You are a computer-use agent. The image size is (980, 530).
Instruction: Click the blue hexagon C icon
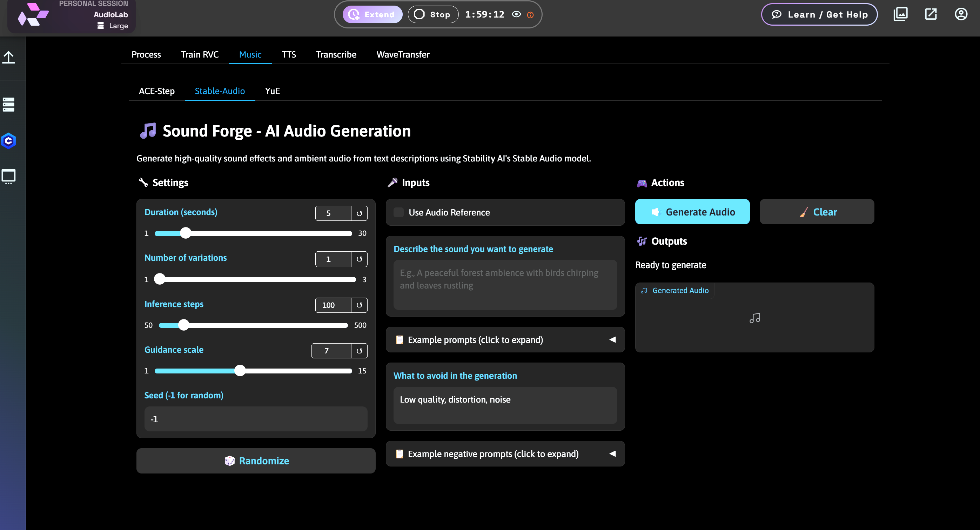pyautogui.click(x=8, y=141)
